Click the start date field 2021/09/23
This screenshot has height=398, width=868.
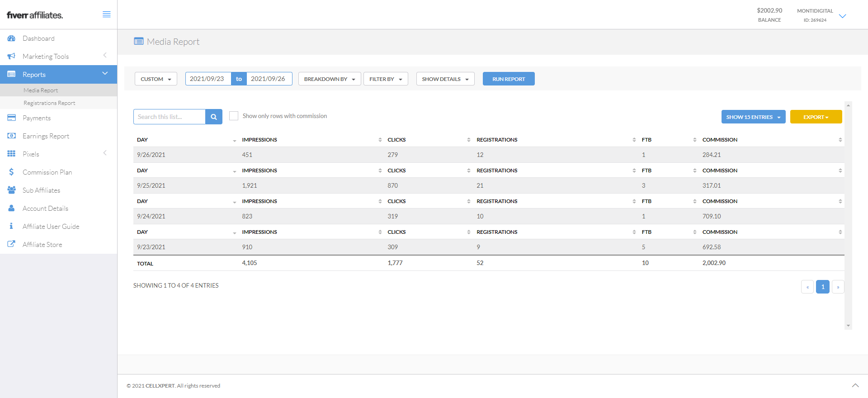207,79
